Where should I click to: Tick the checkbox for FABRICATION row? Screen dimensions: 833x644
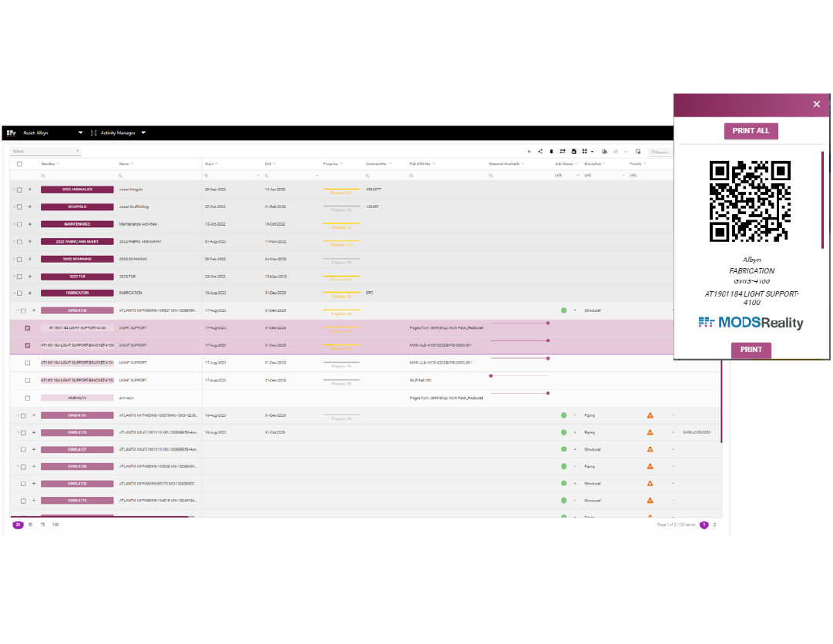[20, 293]
